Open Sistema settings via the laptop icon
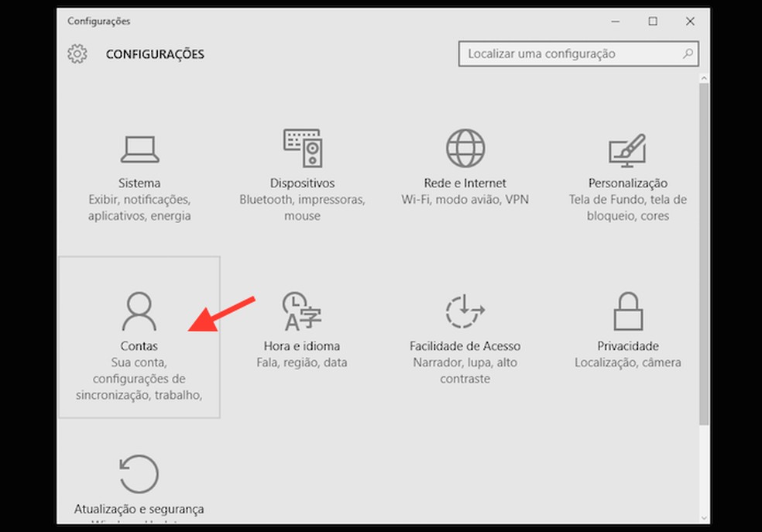This screenshot has width=762, height=532. coord(139,148)
